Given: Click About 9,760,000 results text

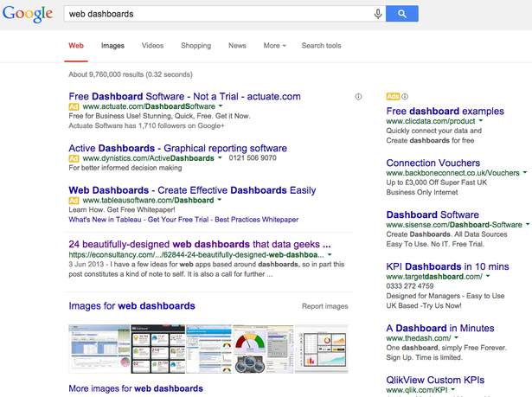Looking at the screenshot, I should 131,74.
